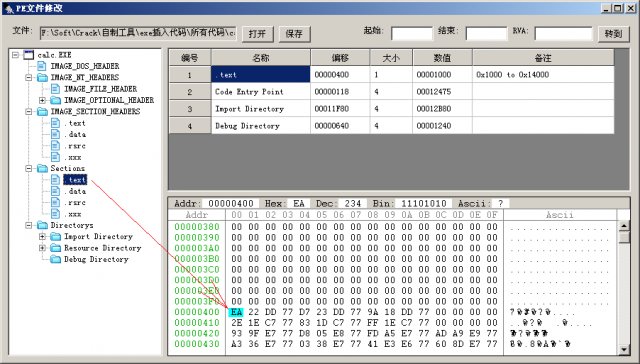
Task: Select IMAGE_DOS_HEADER tree label
Action: 84,66
